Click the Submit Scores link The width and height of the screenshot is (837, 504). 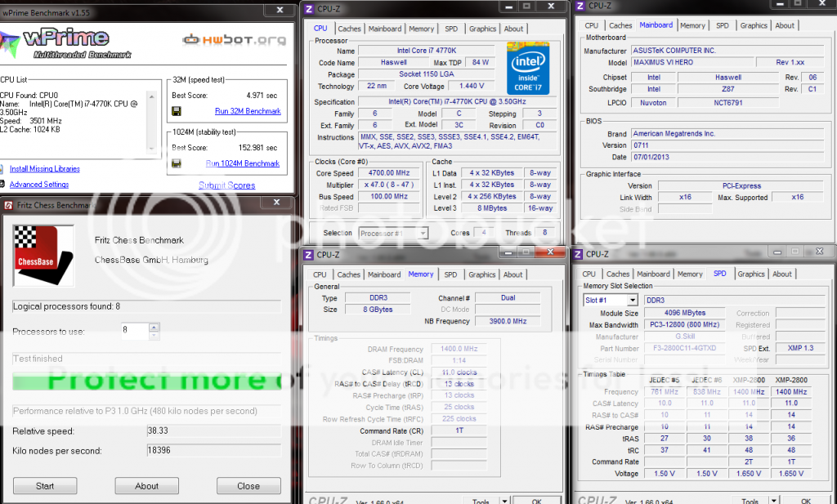tap(226, 185)
